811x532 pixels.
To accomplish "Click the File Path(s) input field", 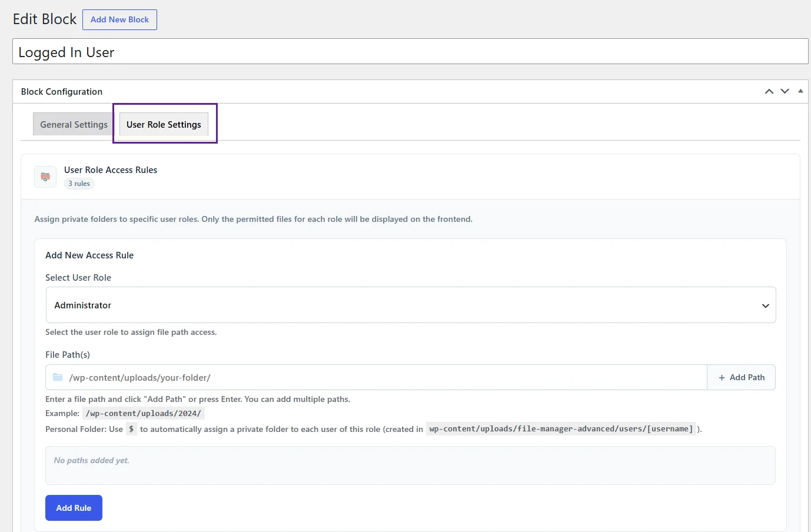I will click(x=376, y=377).
